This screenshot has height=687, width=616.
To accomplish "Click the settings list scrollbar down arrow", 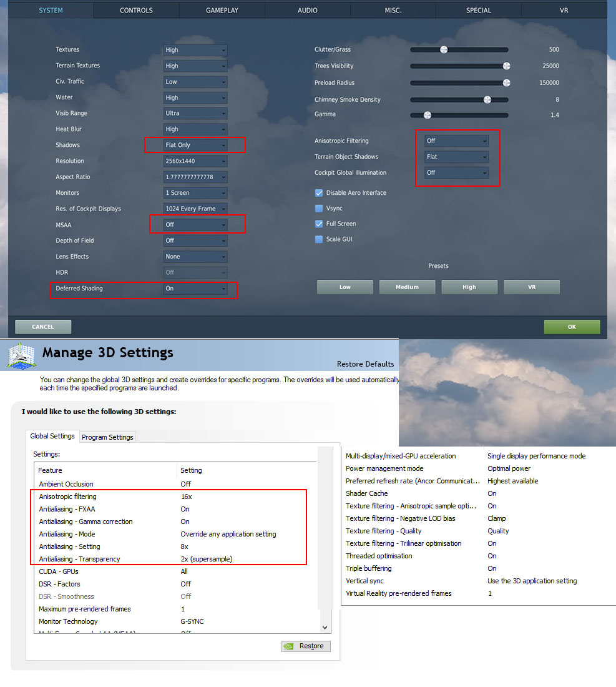I will pyautogui.click(x=325, y=628).
